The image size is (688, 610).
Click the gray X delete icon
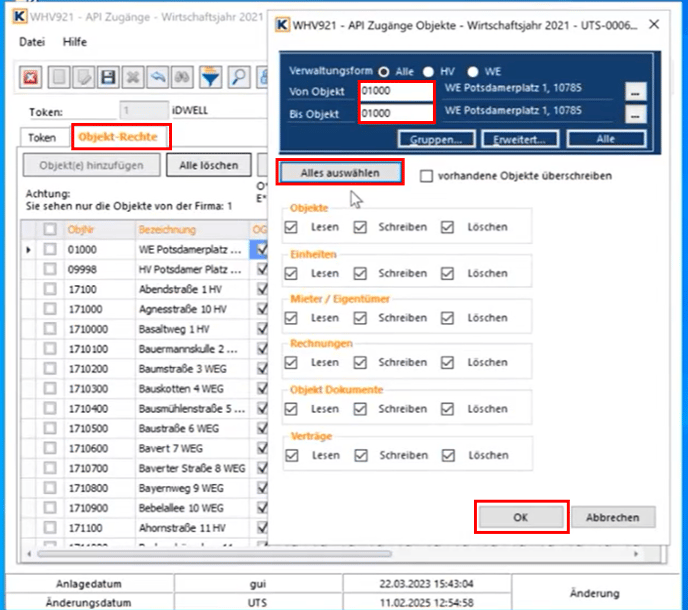133,77
